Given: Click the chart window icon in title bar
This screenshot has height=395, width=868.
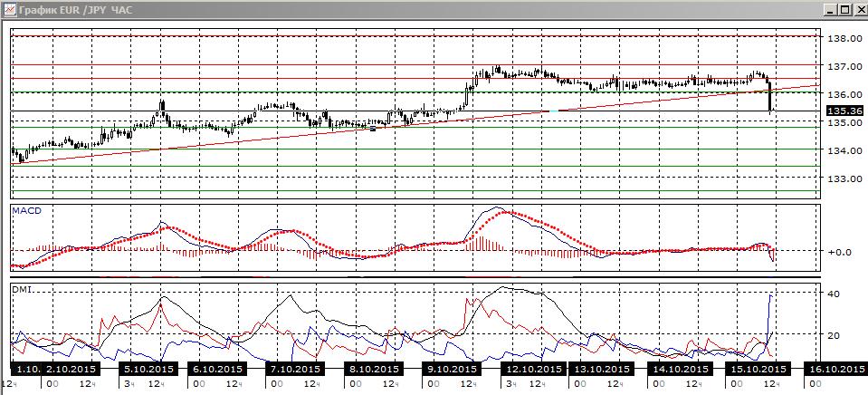Looking at the screenshot, I should (x=10, y=9).
